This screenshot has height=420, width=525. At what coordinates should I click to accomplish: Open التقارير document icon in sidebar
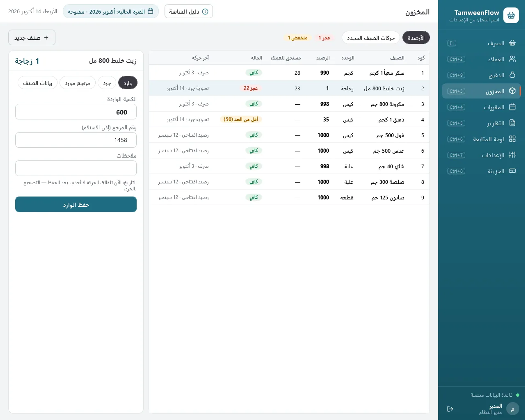(512, 123)
